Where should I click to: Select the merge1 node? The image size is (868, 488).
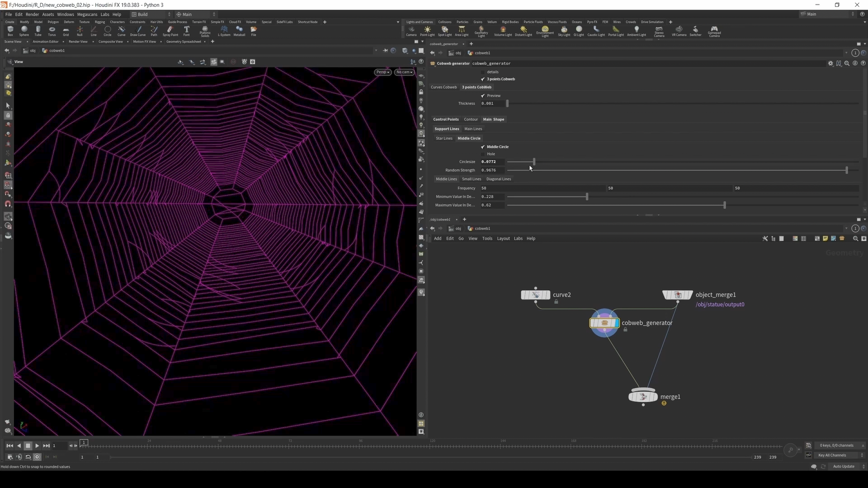(643, 397)
